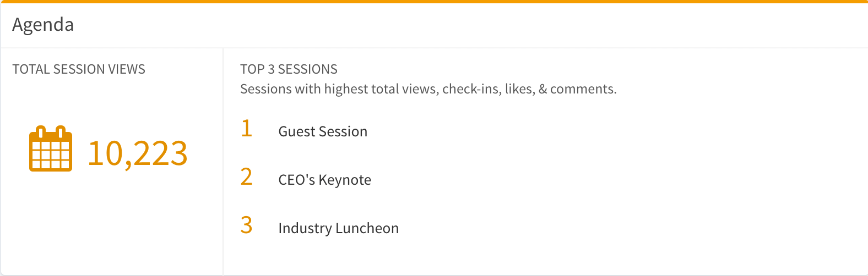
Task: Open the Guest Session entry
Action: [323, 131]
